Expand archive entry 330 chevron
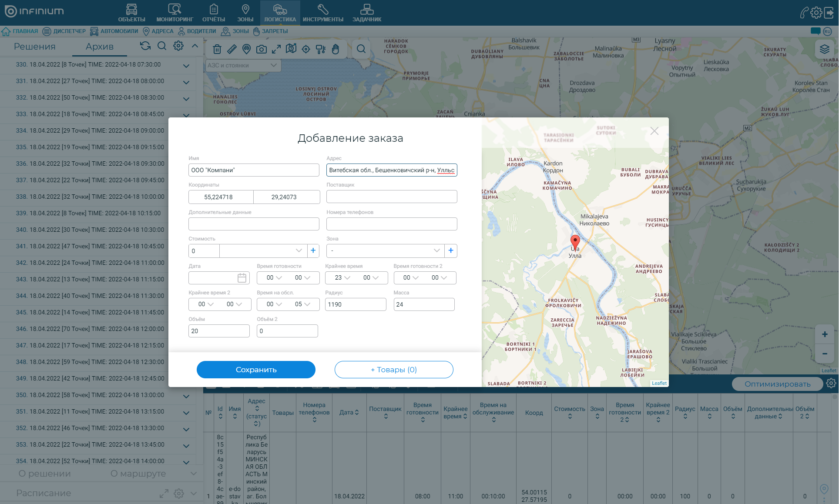The height and width of the screenshot is (504, 839). (x=186, y=66)
